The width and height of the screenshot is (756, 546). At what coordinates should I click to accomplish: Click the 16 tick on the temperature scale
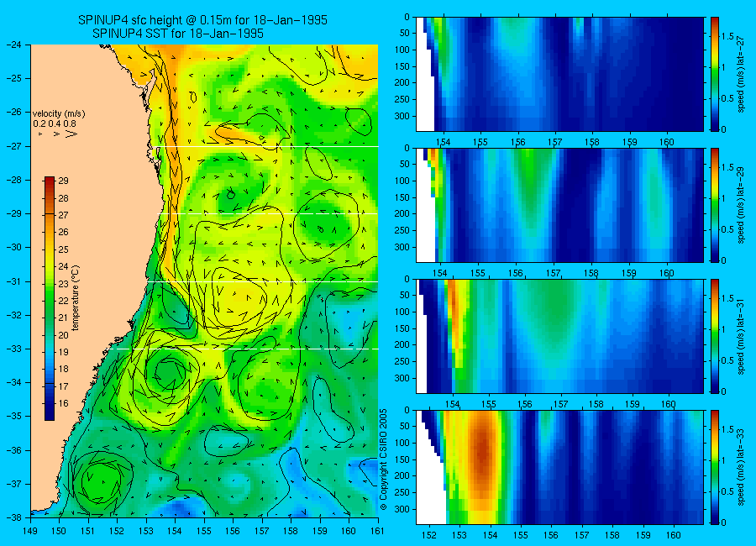(x=63, y=404)
